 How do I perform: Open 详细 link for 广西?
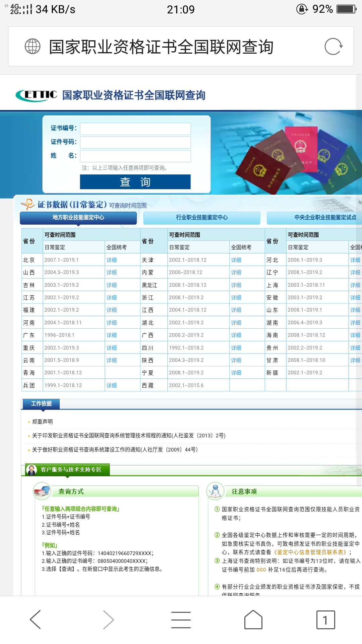236,335
